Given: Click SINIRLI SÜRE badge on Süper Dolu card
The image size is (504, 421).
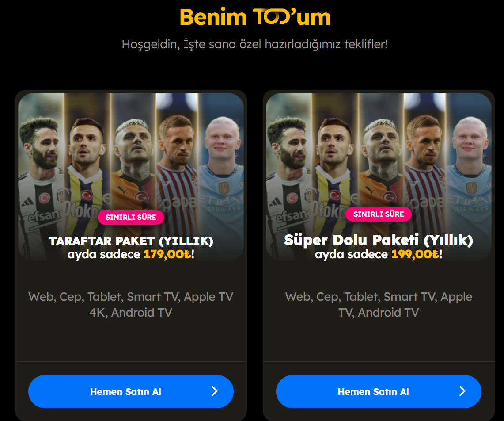Looking at the screenshot, I should (379, 214).
